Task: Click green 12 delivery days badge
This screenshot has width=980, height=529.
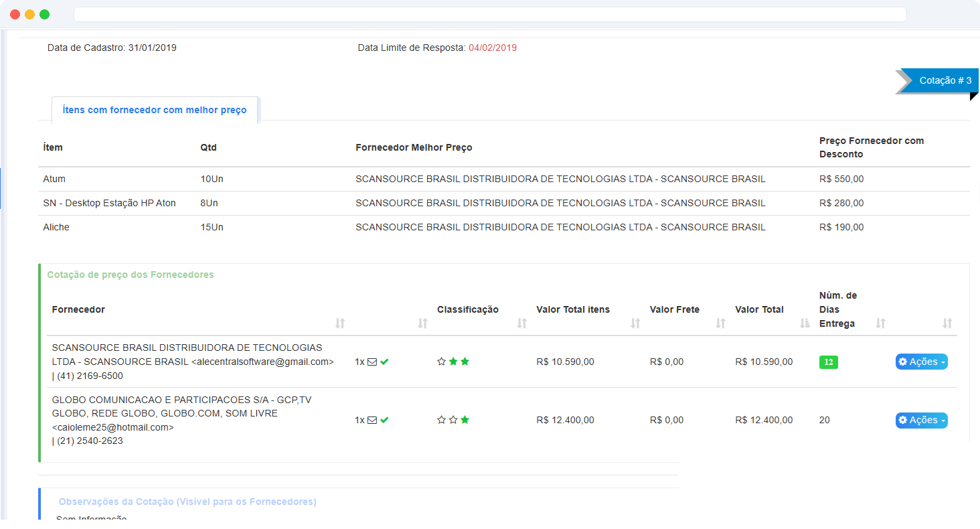Action: (x=829, y=362)
